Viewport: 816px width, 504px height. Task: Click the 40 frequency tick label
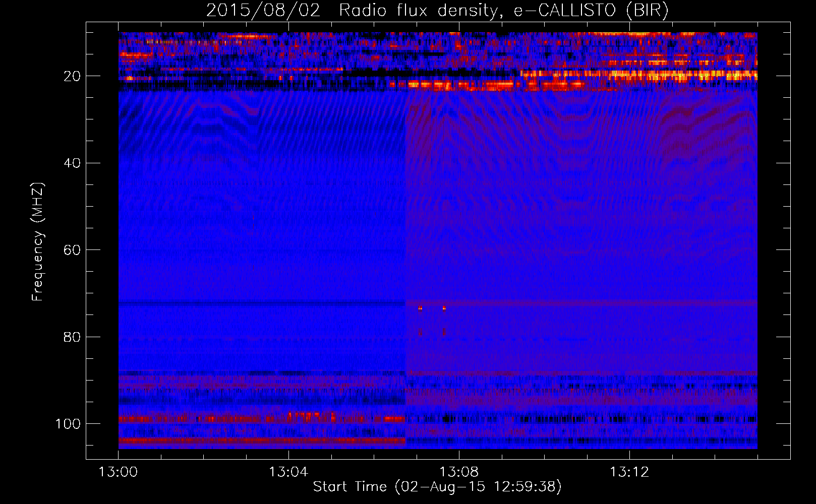pyautogui.click(x=72, y=163)
